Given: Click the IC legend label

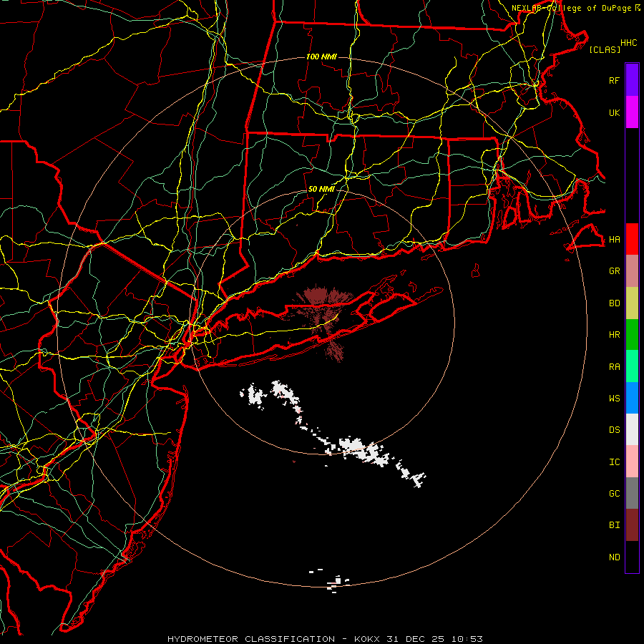Looking at the screenshot, I should click(615, 462).
